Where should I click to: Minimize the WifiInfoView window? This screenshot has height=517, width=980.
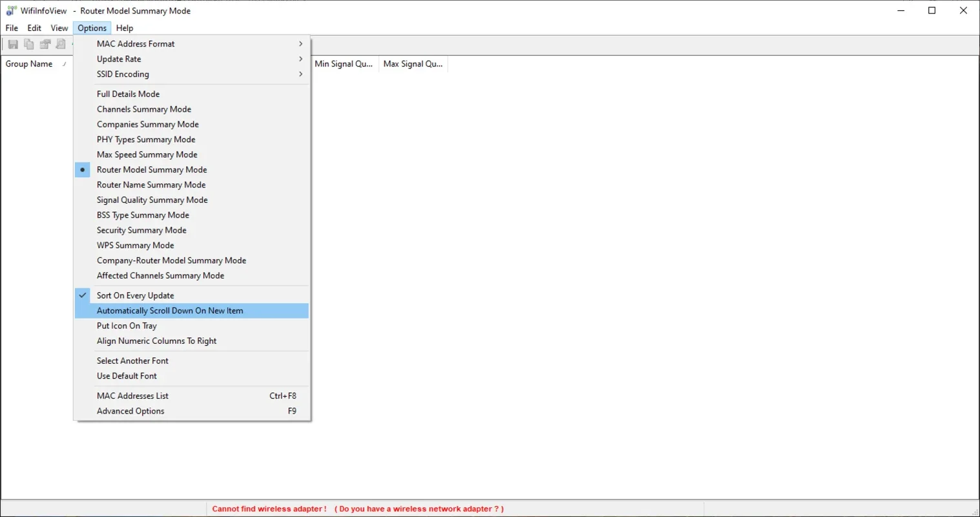(901, 10)
